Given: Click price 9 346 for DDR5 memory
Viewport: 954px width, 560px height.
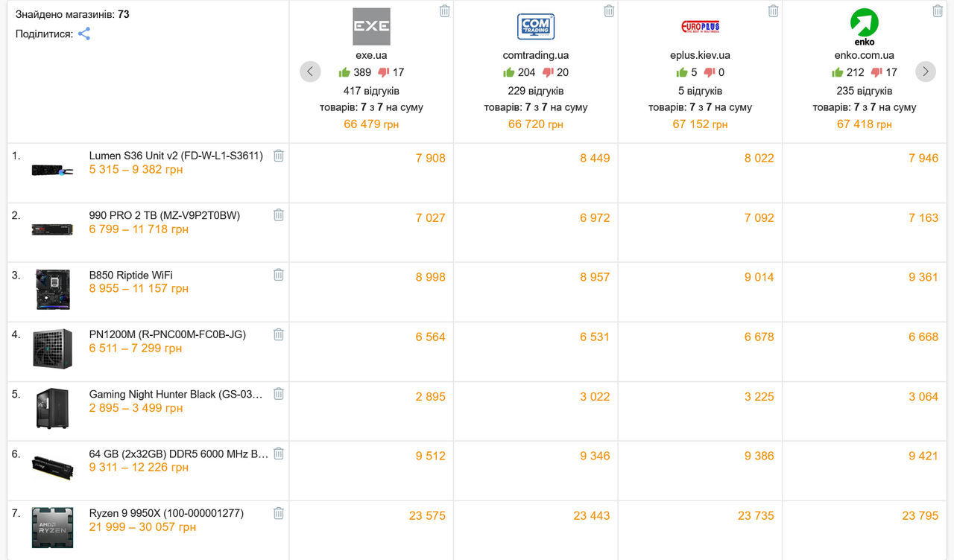Looking at the screenshot, I should (595, 456).
